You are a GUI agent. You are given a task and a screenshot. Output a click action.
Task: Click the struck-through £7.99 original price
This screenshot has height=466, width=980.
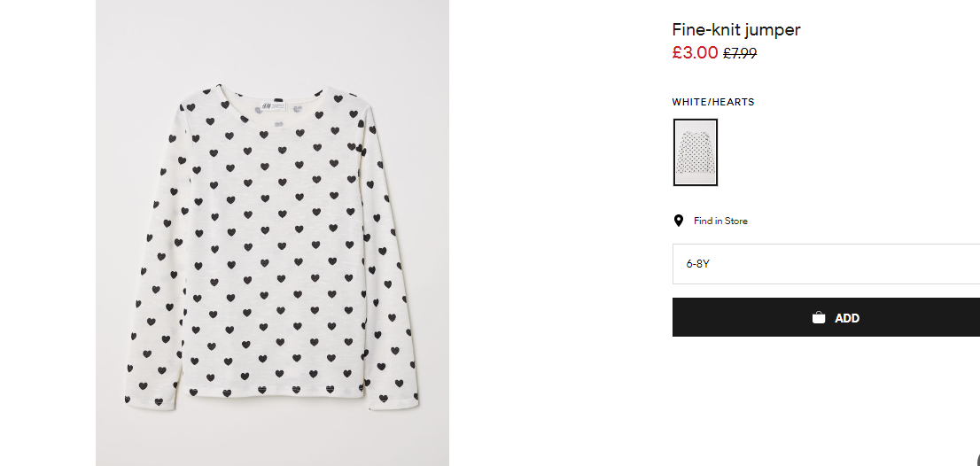tap(740, 54)
